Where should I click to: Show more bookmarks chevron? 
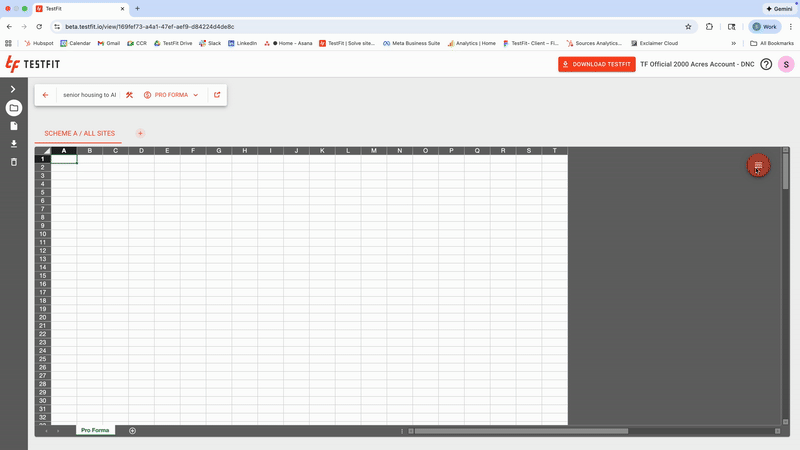coord(734,43)
